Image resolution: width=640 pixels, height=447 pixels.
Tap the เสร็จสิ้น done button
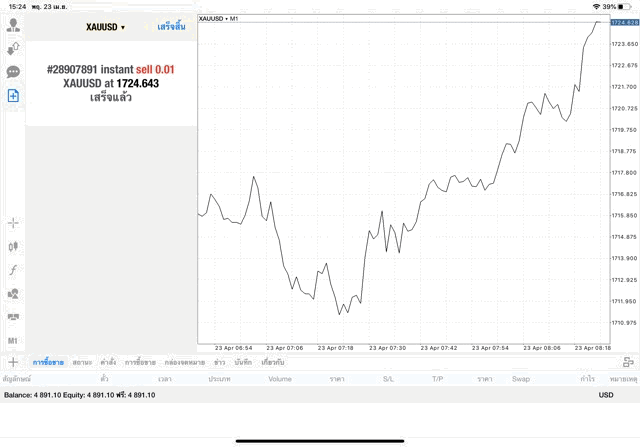[171, 27]
